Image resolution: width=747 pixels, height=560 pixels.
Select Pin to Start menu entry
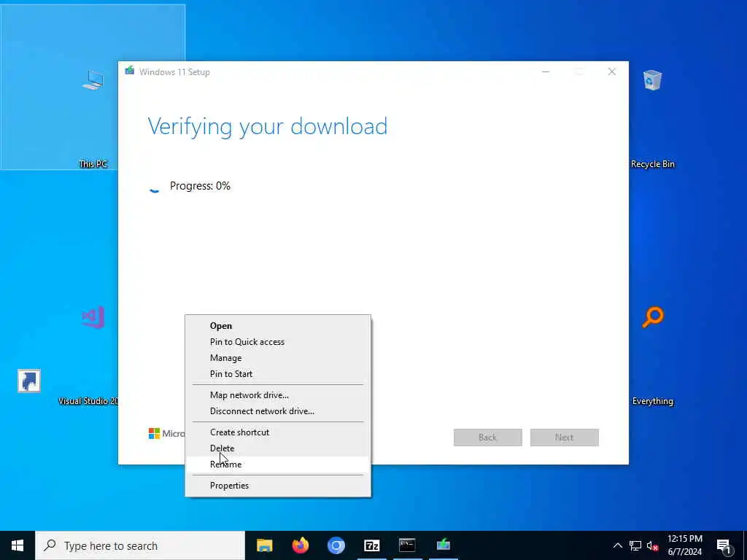point(278,374)
